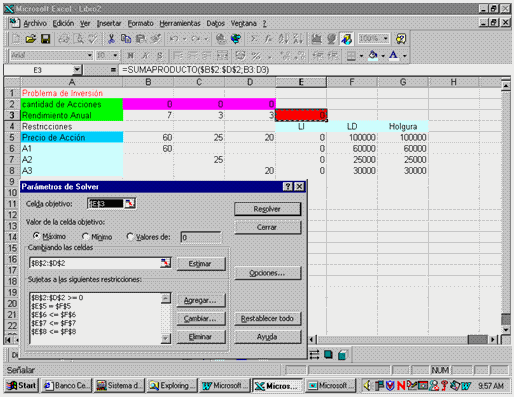Image resolution: width=514 pixels, height=397 pixels.
Task: Click the Solver dialog question mark help icon
Action: pyautogui.click(x=287, y=186)
